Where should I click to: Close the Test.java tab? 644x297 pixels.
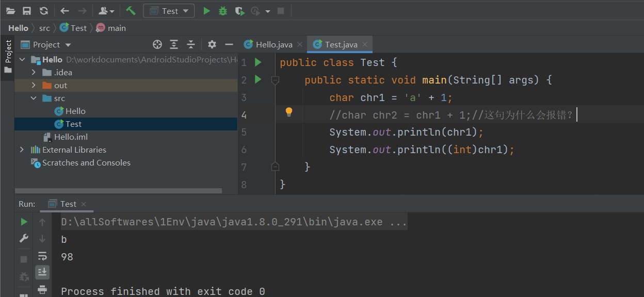[364, 45]
